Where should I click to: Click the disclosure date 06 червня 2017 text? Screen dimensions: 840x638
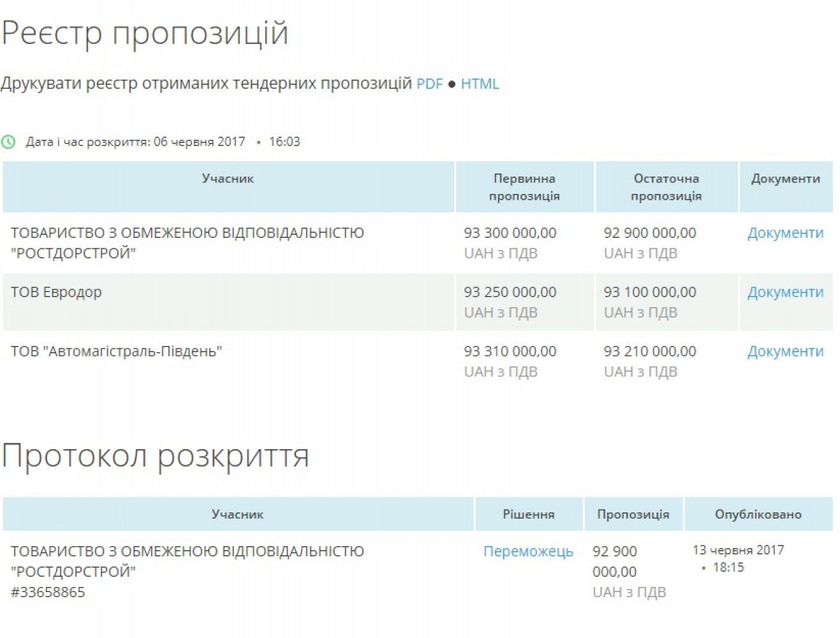(x=199, y=142)
